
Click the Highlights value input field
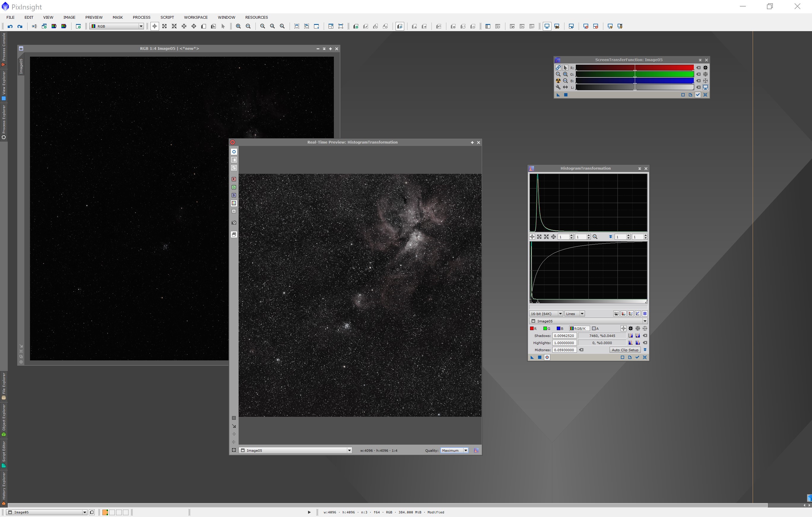point(564,343)
